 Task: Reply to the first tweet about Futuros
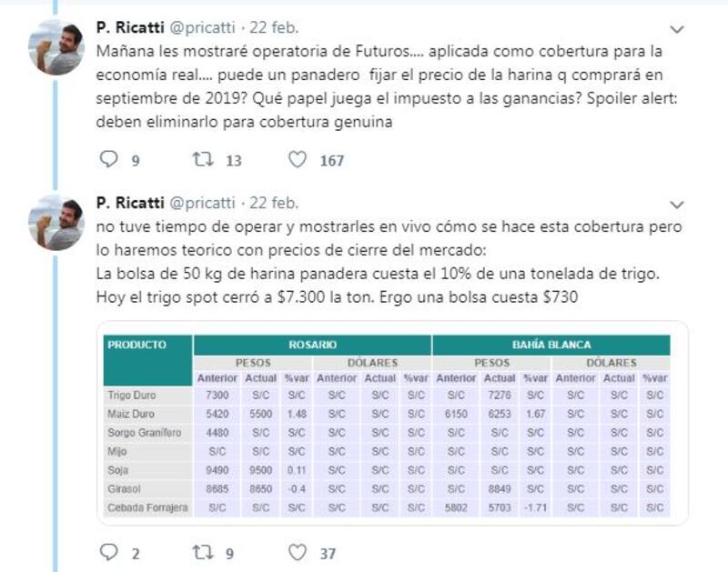(x=108, y=160)
